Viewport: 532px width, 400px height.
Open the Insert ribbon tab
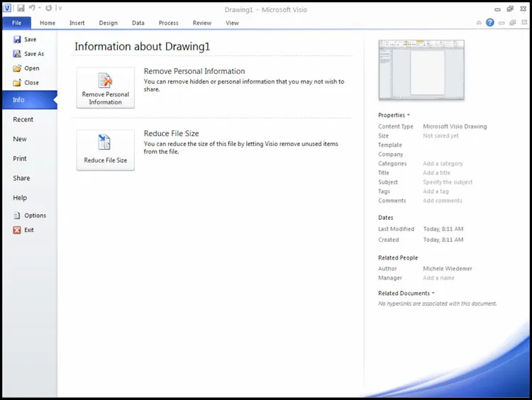[77, 23]
